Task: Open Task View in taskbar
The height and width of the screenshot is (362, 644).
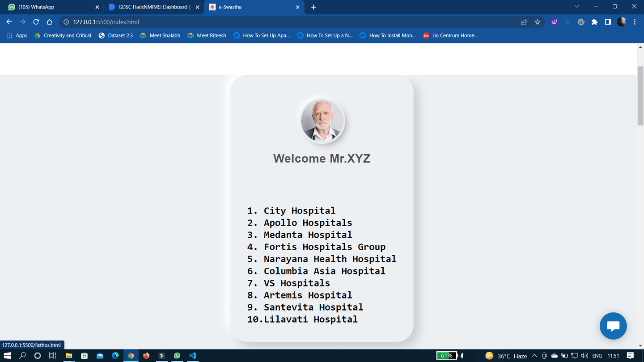Action: pos(53,356)
